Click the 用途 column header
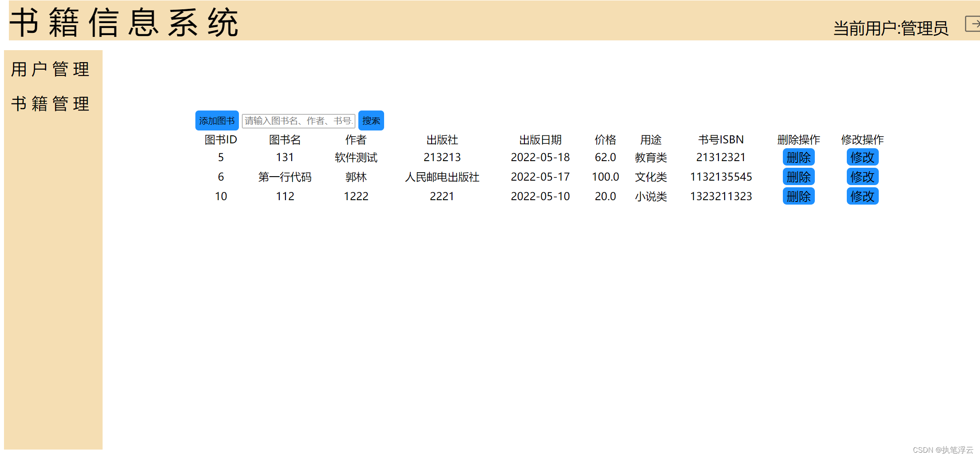 [x=651, y=140]
